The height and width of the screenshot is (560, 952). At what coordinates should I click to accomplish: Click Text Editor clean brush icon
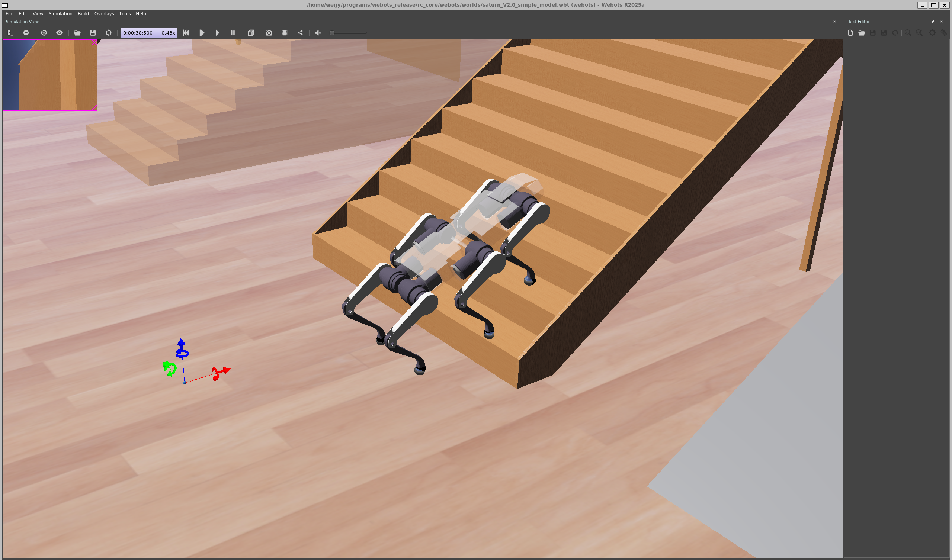(x=944, y=33)
